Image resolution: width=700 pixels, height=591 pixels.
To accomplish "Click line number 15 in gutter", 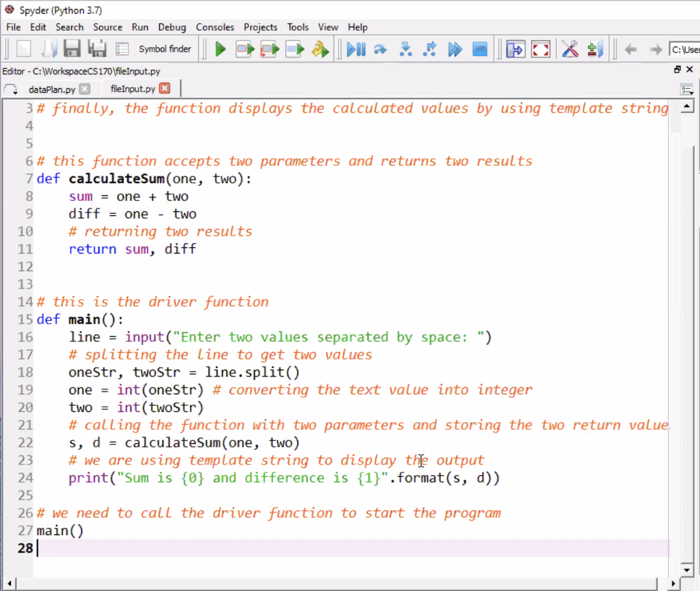I will [25, 320].
